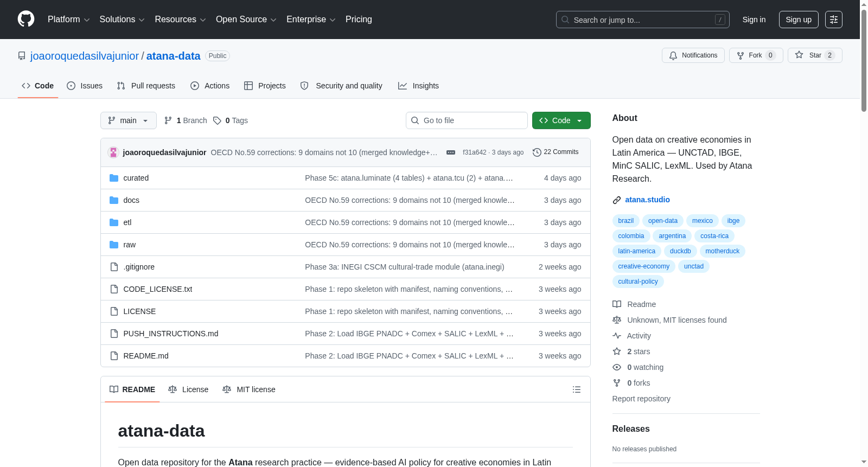
Task: Open the README outline list icon
Action: click(x=577, y=389)
